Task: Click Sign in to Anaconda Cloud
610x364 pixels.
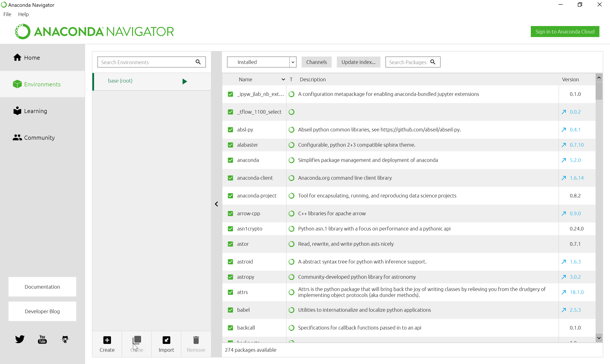Action: pos(565,31)
